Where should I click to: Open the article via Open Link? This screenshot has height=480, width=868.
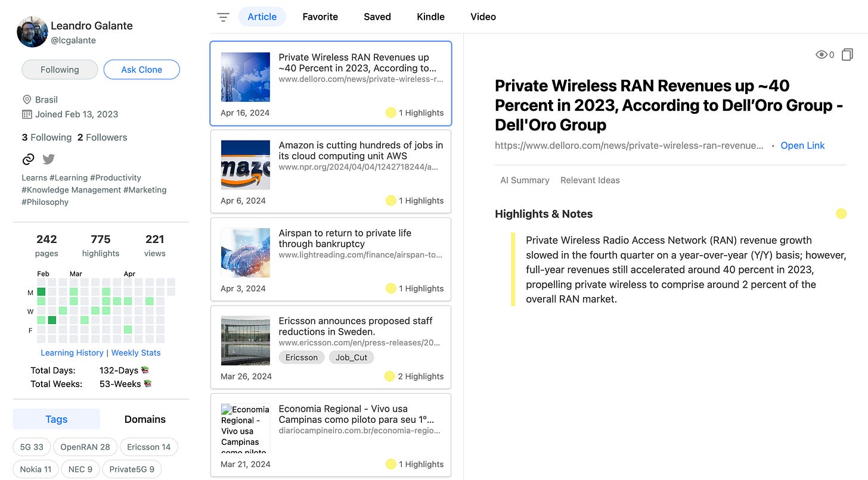802,145
